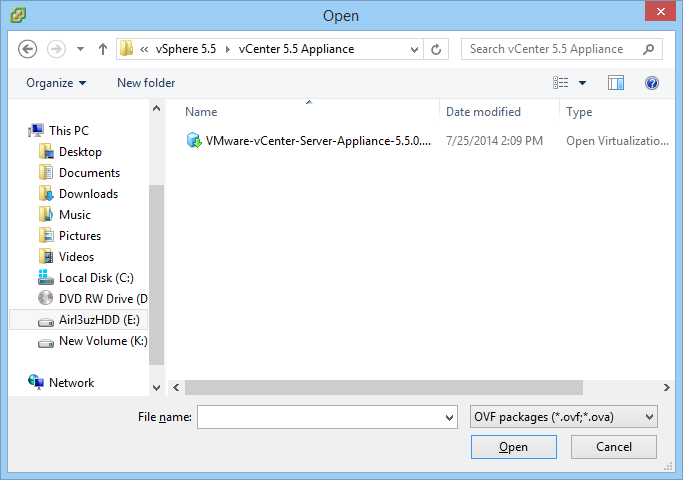Close the Open dialog
The width and height of the screenshot is (683, 480).
660,11
